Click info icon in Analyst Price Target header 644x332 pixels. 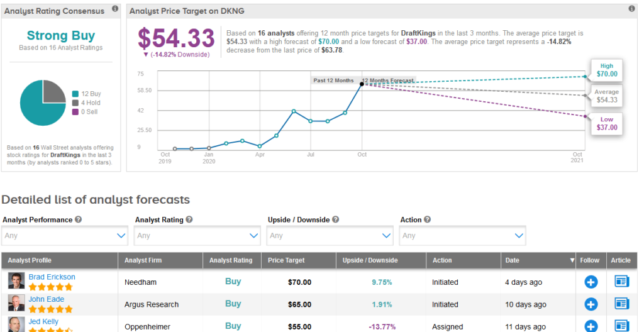tap(631, 9)
